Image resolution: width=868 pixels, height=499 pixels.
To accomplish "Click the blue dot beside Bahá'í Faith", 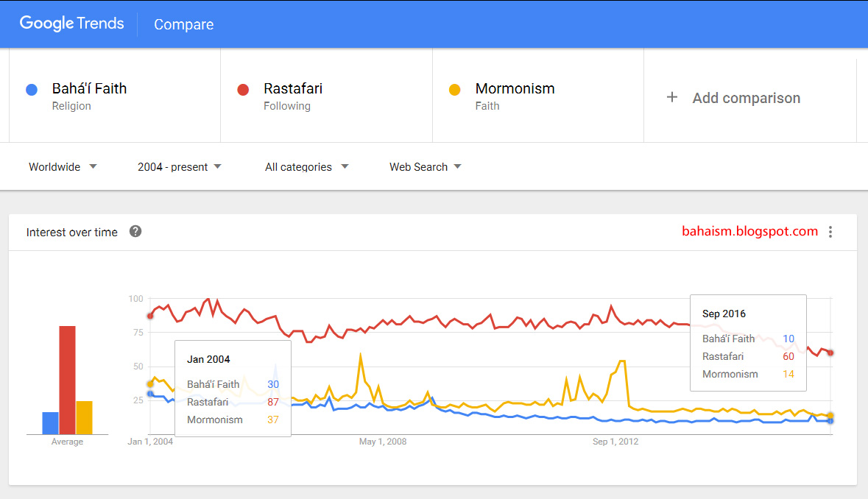I will pos(32,90).
